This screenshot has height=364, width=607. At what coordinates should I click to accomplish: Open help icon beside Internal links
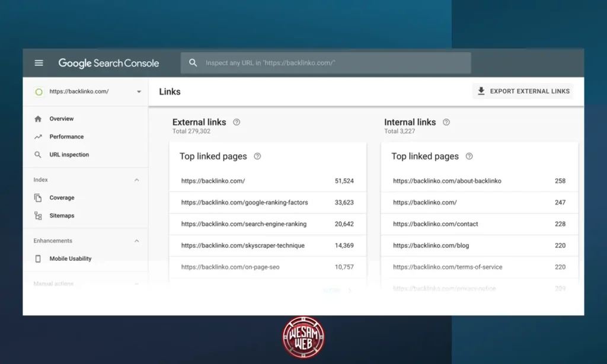tap(446, 122)
